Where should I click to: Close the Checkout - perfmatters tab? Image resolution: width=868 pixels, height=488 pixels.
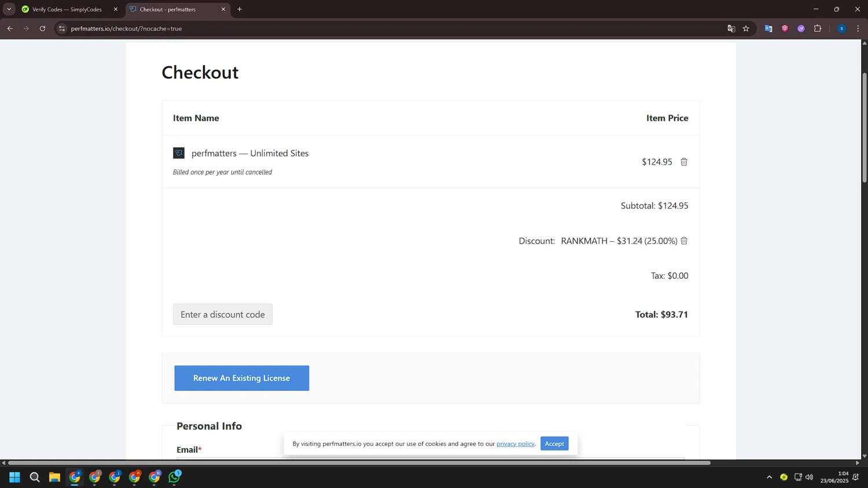[223, 9]
